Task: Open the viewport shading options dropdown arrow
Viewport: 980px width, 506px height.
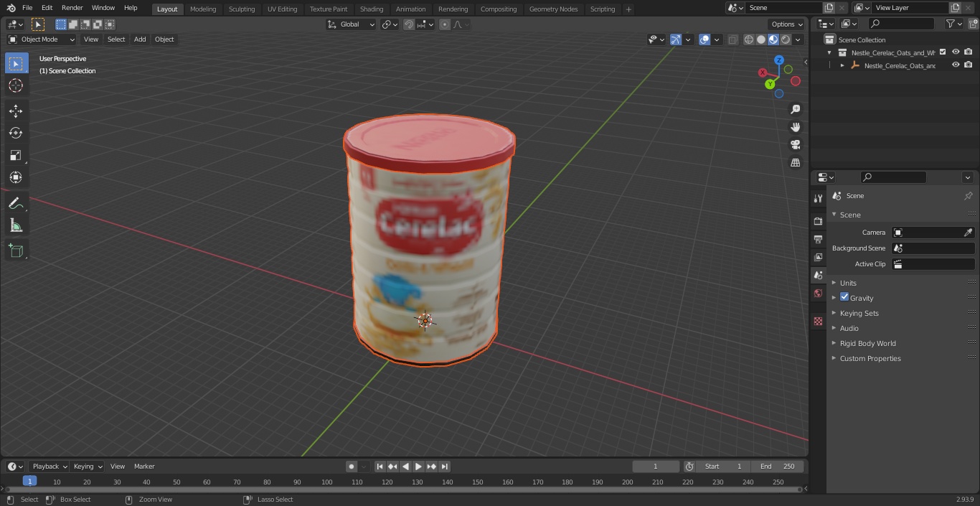Action: click(x=798, y=39)
